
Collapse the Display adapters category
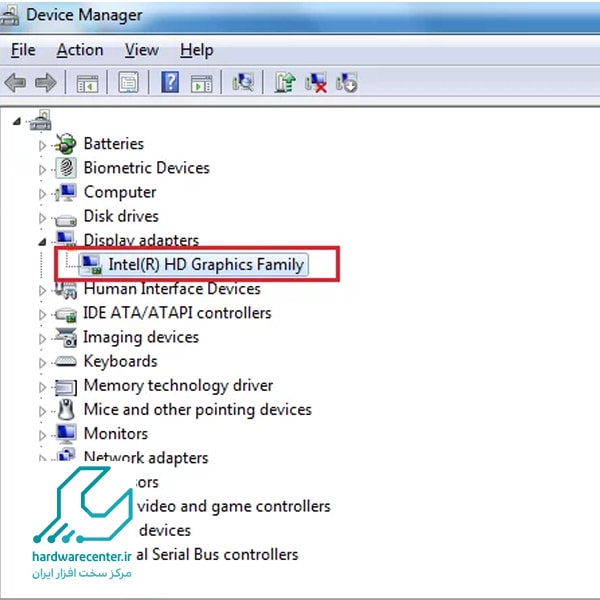click(x=42, y=242)
